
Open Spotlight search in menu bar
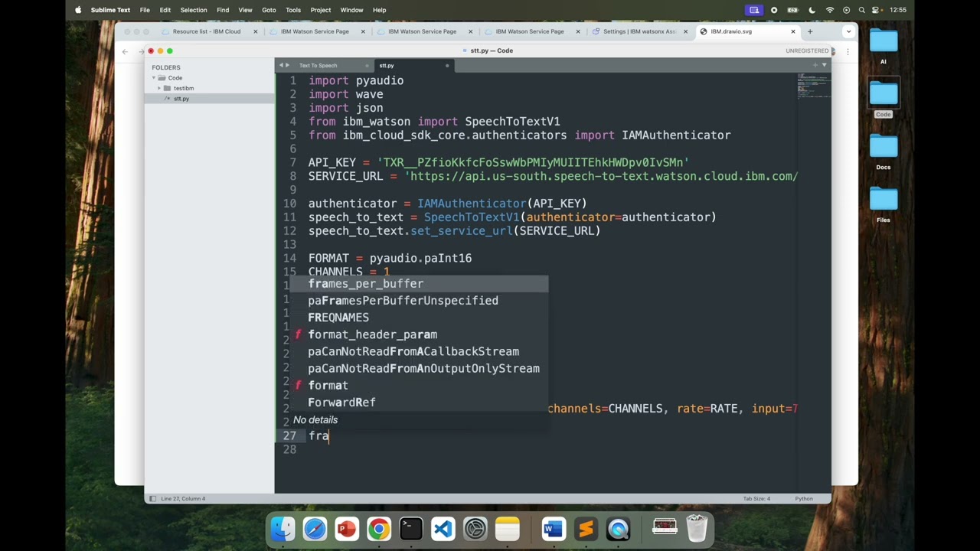(862, 10)
